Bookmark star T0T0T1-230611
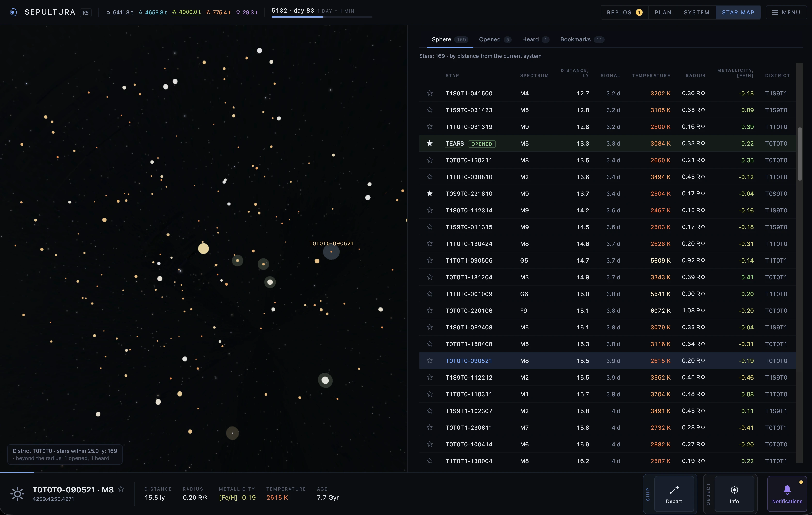The image size is (812, 515). point(429,427)
